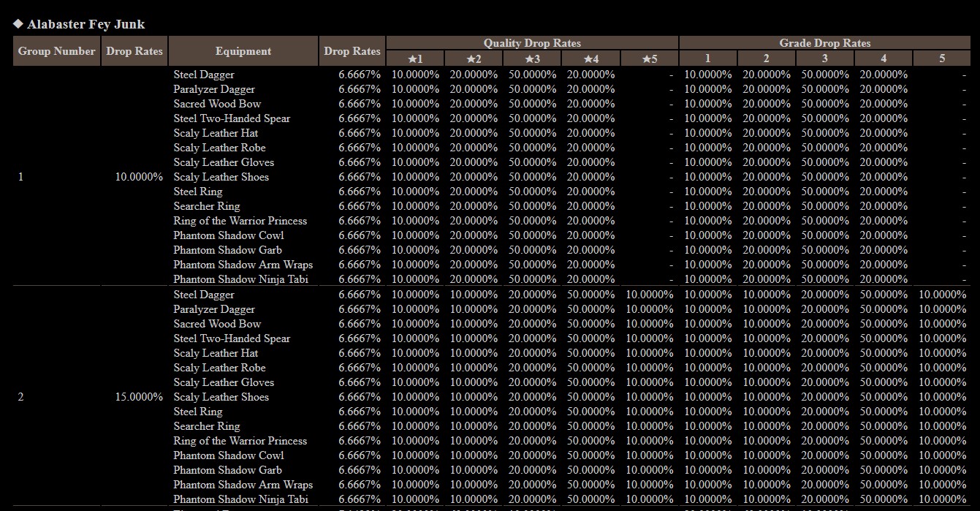980x511 pixels.
Task: Select Phantom Shadow Arm Wraps in group 1
Action: 243,265
